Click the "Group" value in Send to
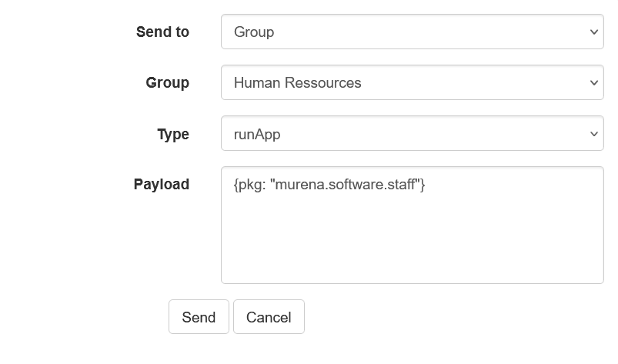 tap(254, 32)
